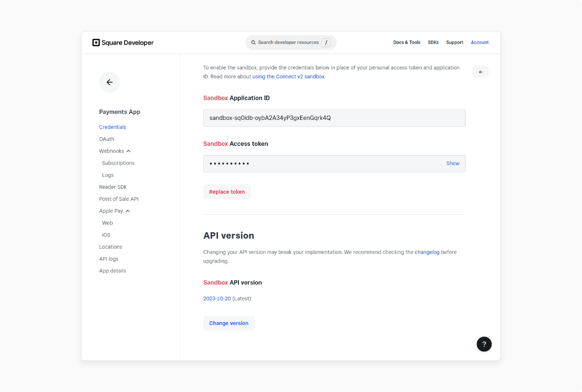Click the 'API version' section heading
Viewport: 582px width, 392px height.
(228, 236)
